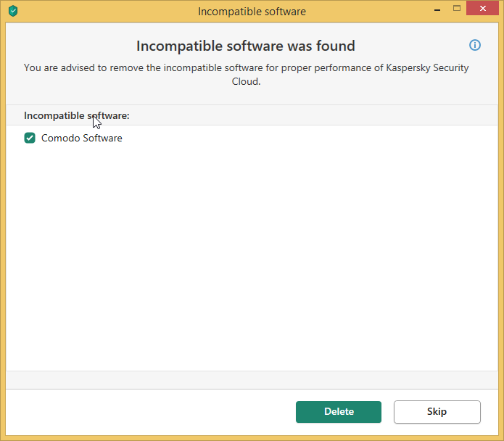Click the 'Incompatible software was found' heading
The height and width of the screenshot is (441, 504).
[246, 46]
